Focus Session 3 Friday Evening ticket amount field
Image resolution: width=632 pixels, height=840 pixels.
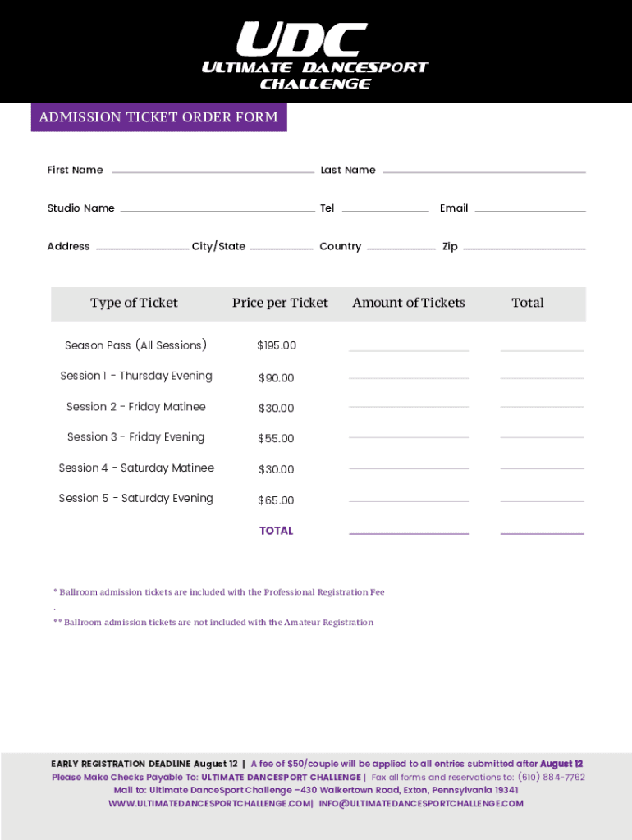(x=409, y=433)
